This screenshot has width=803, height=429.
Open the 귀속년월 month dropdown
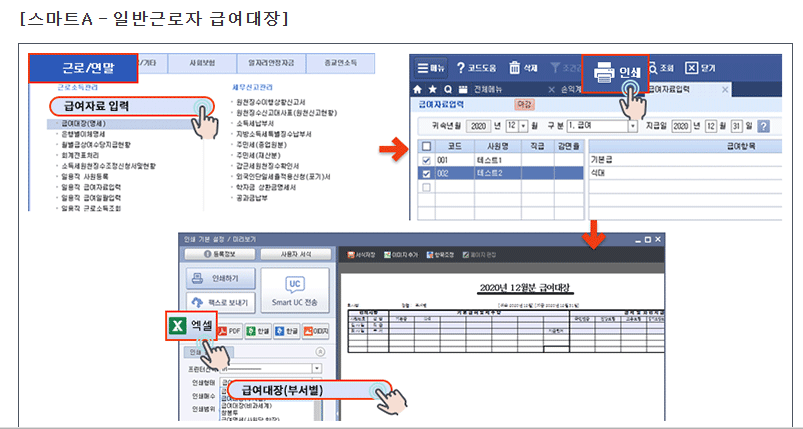tap(525, 126)
